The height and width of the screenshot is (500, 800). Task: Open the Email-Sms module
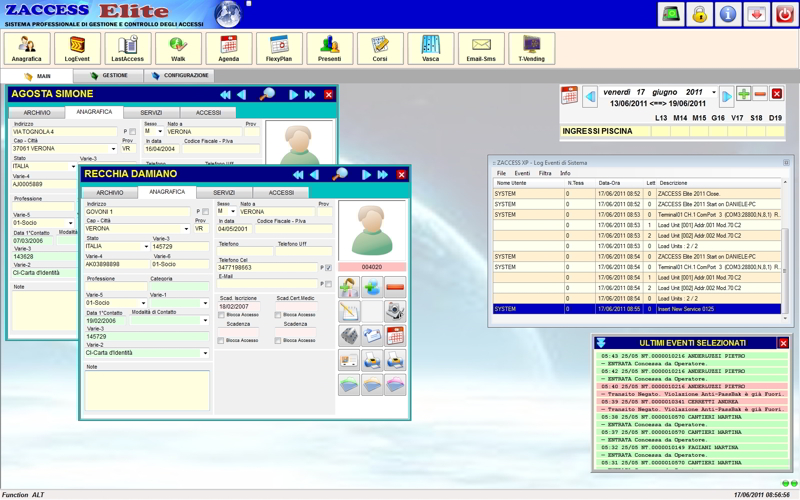pyautogui.click(x=481, y=48)
